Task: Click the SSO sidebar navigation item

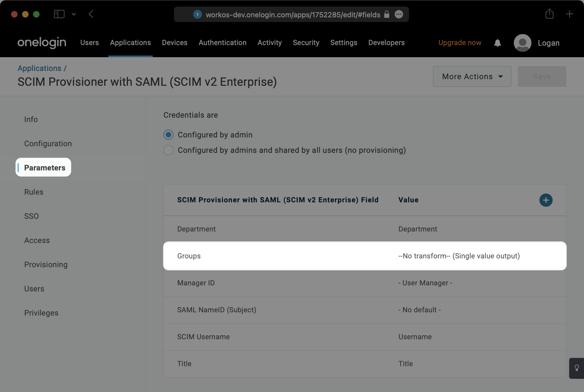Action: pos(32,216)
